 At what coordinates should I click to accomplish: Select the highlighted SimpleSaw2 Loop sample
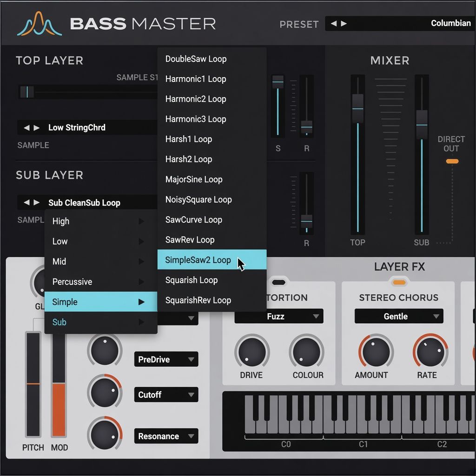212,259
